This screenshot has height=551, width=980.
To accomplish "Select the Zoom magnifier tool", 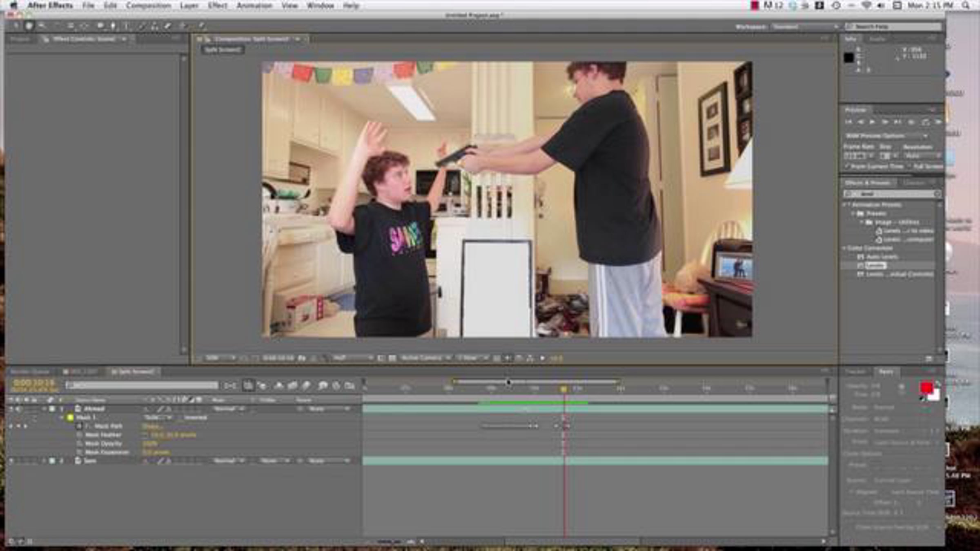I will tap(42, 26).
